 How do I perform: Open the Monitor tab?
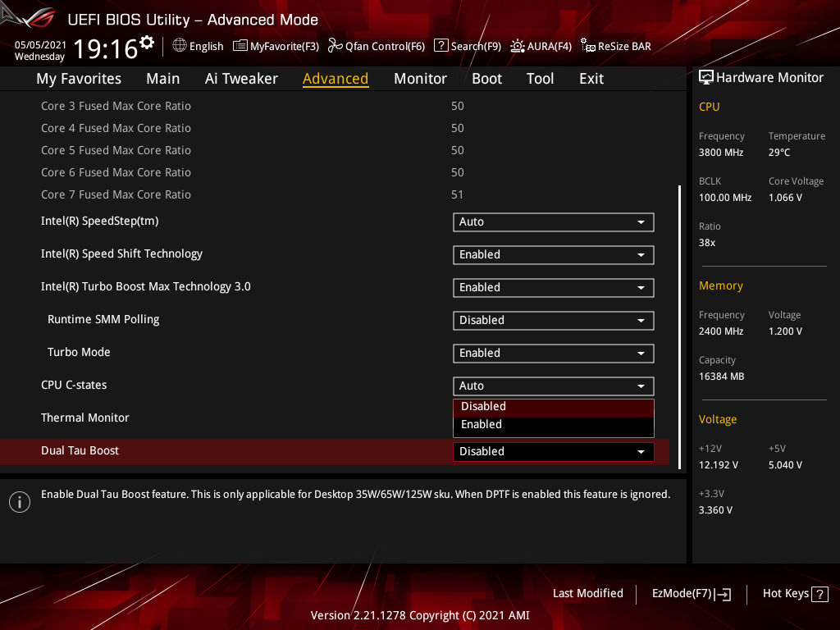[x=420, y=79]
